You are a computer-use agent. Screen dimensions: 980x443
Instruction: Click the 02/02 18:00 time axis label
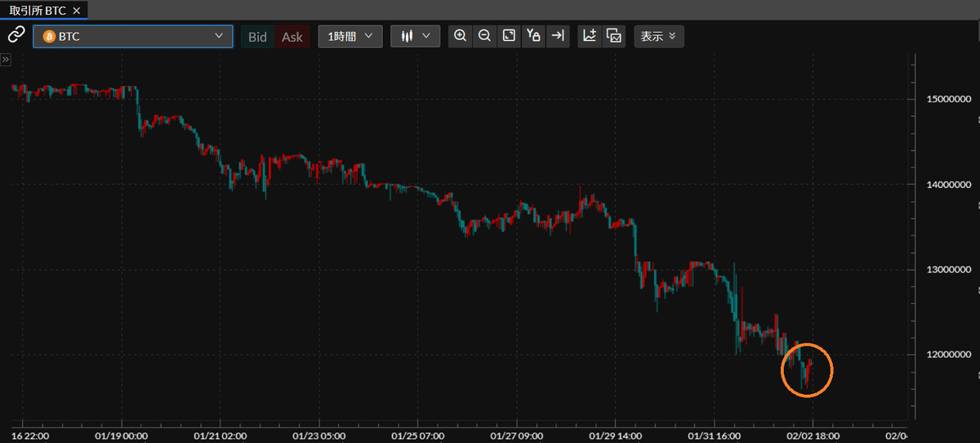point(813,435)
